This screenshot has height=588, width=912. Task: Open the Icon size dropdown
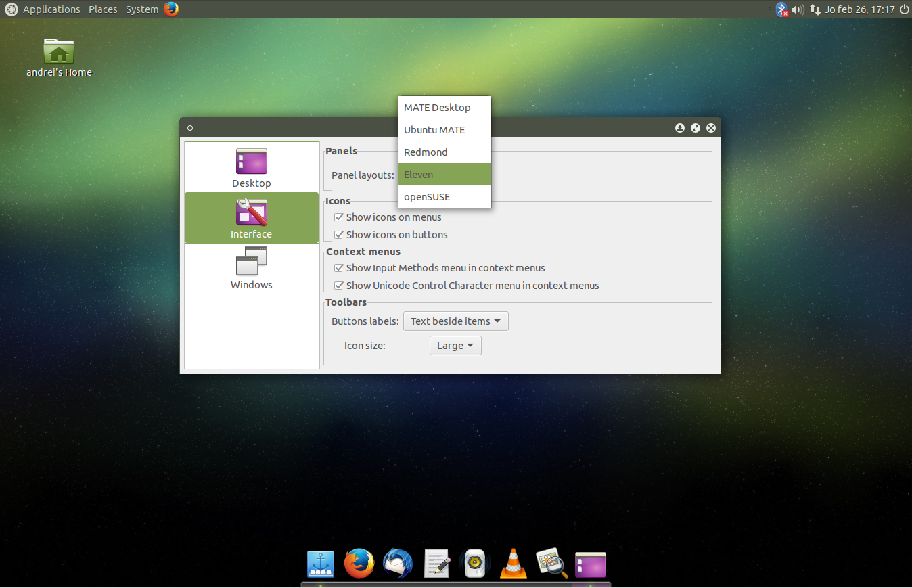point(455,345)
